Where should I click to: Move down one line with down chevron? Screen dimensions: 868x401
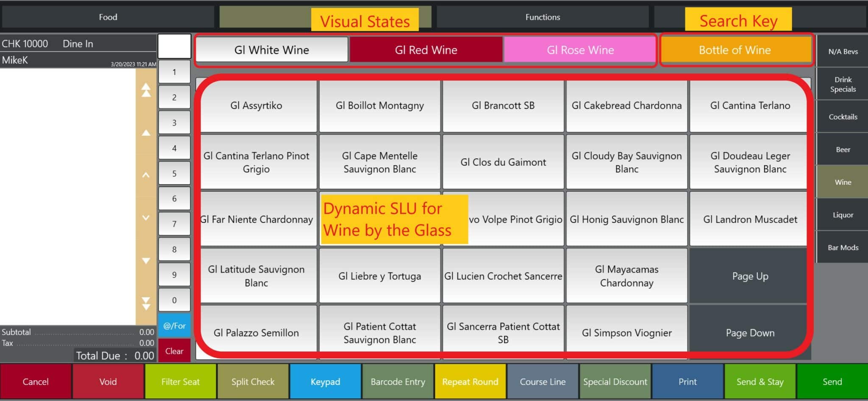pyautogui.click(x=146, y=217)
